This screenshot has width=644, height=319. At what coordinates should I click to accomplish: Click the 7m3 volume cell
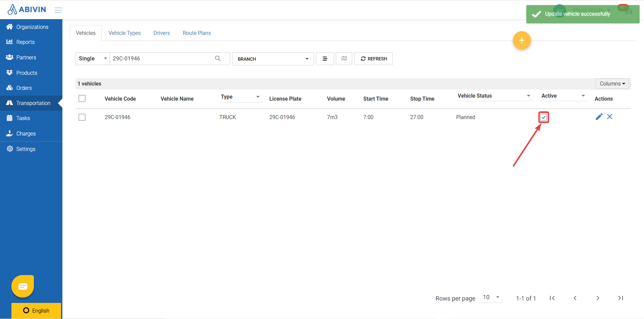332,117
